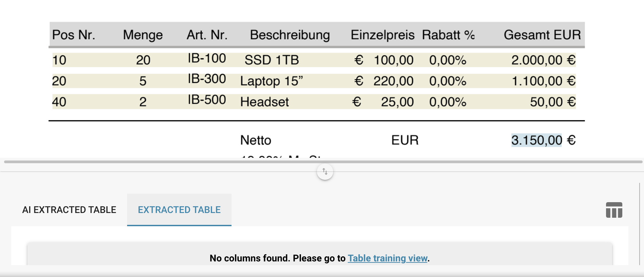This screenshot has width=644, height=277.
Task: Select the 2.000,00 € total value
Action: pyautogui.click(x=543, y=60)
